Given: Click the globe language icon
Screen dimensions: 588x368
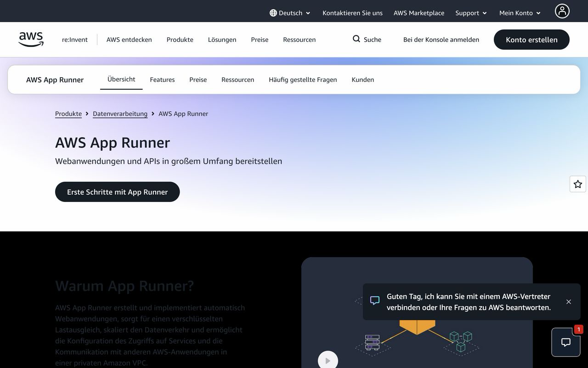Looking at the screenshot, I should click(273, 13).
